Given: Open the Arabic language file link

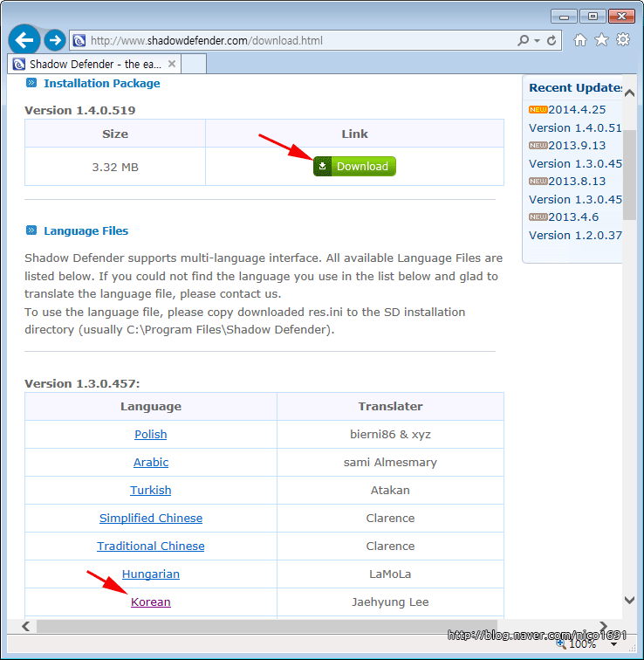Looking at the screenshot, I should (151, 462).
